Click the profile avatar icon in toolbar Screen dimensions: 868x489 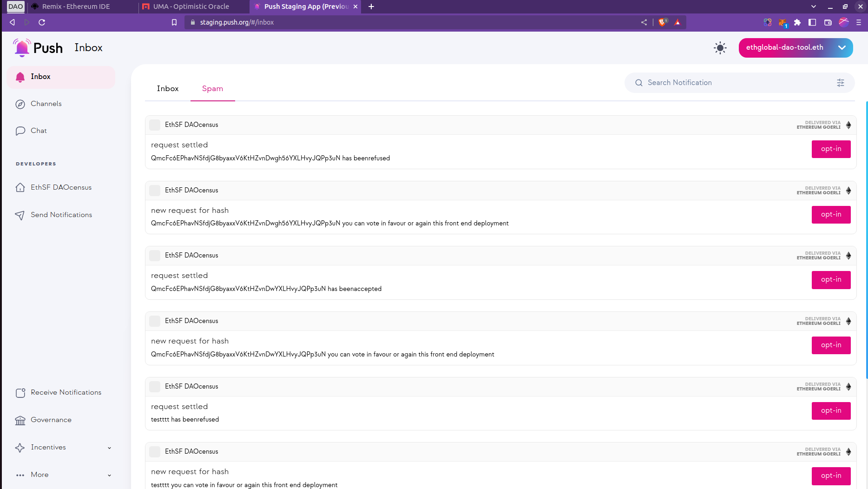coord(844,22)
